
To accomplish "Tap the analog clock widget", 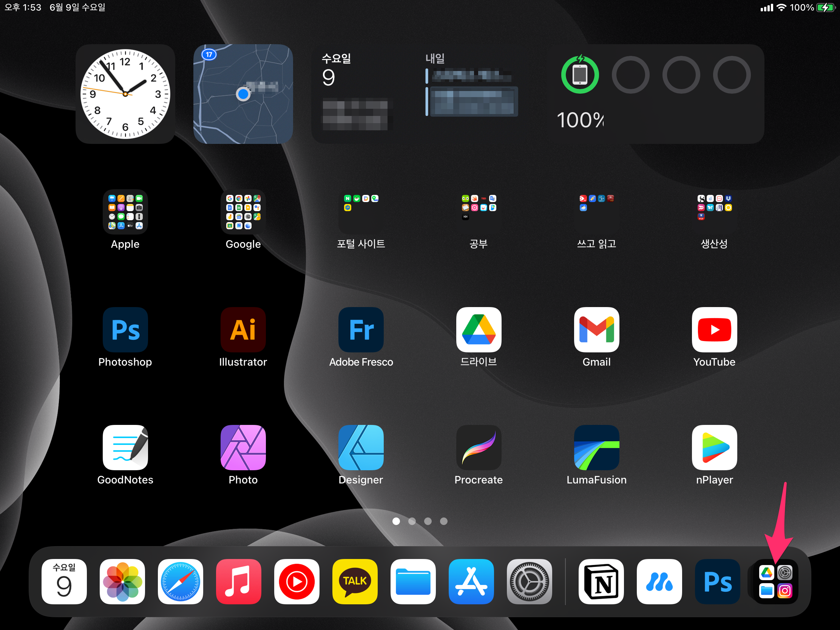I will pos(125,94).
